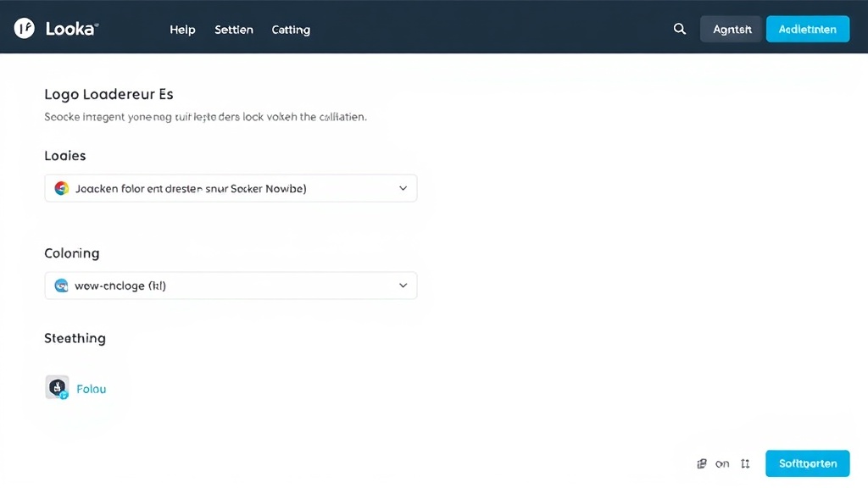Click the blue Aodletinten button
The height and width of the screenshot is (488, 868).
coord(808,29)
